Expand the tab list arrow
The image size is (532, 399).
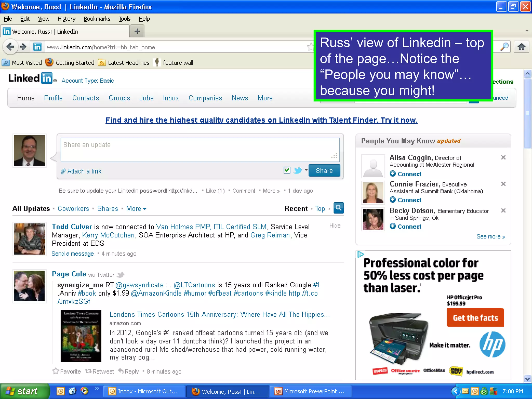click(x=527, y=31)
